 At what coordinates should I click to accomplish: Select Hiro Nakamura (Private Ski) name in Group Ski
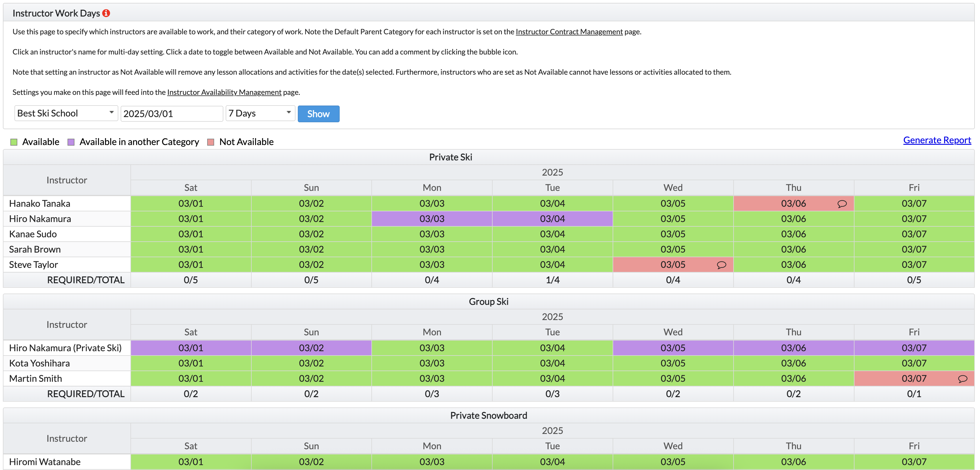[65, 347]
